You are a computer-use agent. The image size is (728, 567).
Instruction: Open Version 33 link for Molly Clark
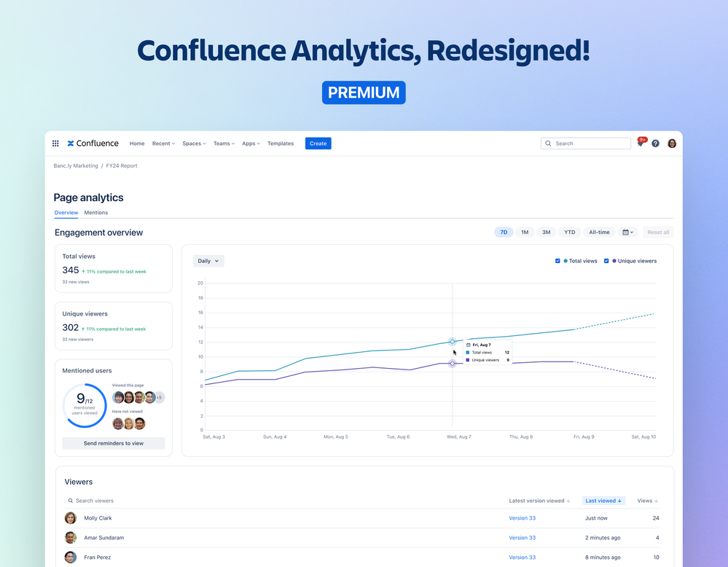[x=522, y=518]
